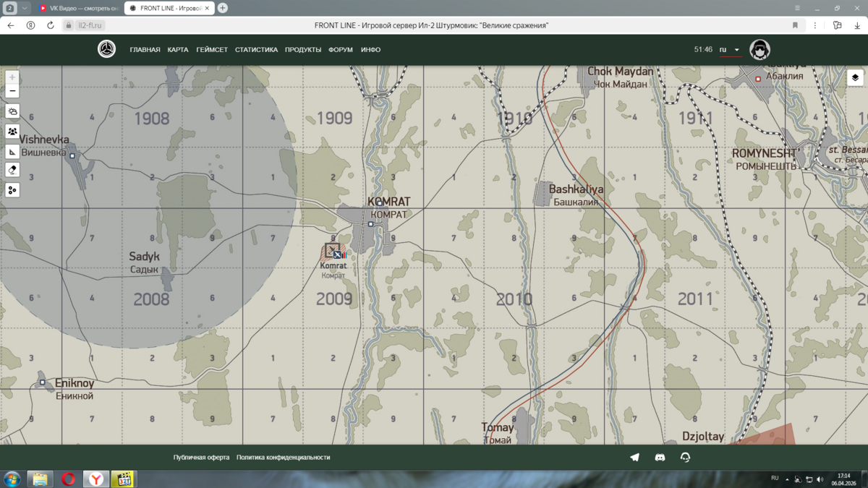Viewport: 868px width, 488px height.
Task: Click the Komrat airfield marker
Action: pos(333,252)
